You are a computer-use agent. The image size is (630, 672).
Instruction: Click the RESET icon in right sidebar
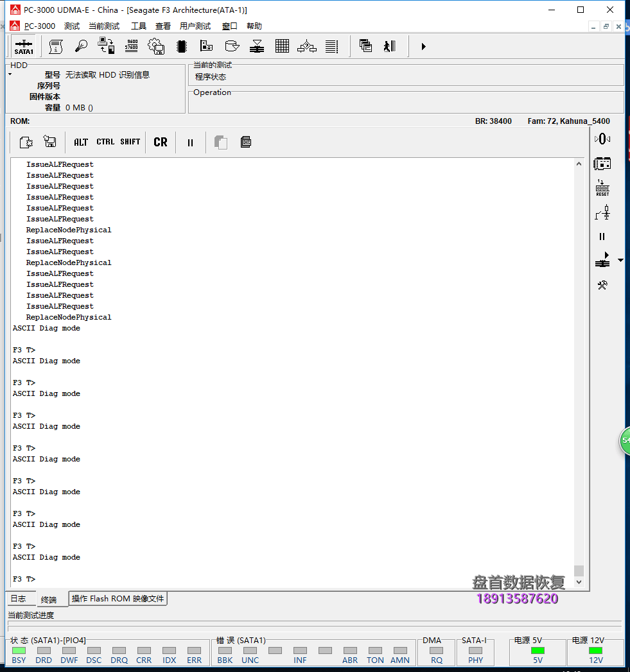[x=602, y=187]
